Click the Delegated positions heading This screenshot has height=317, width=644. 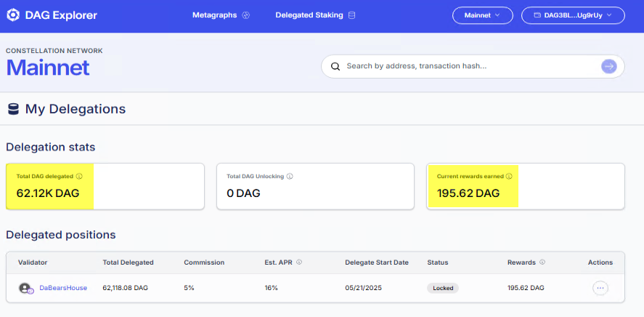coord(61,235)
